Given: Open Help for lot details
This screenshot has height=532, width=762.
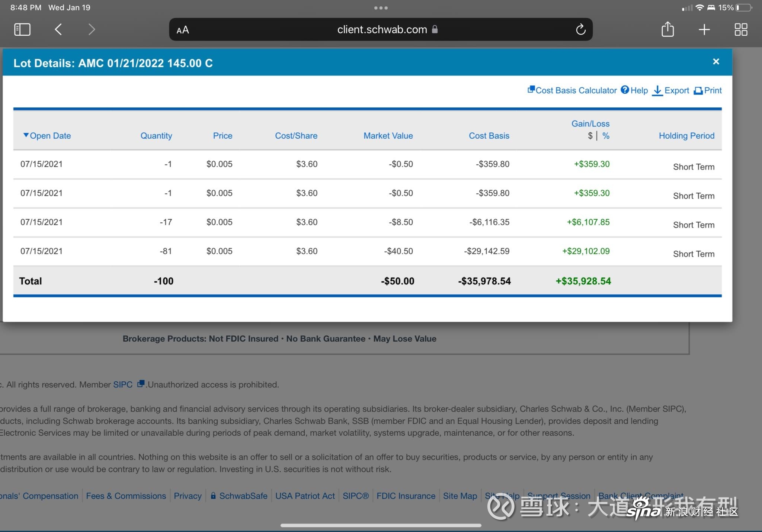Looking at the screenshot, I should 634,90.
